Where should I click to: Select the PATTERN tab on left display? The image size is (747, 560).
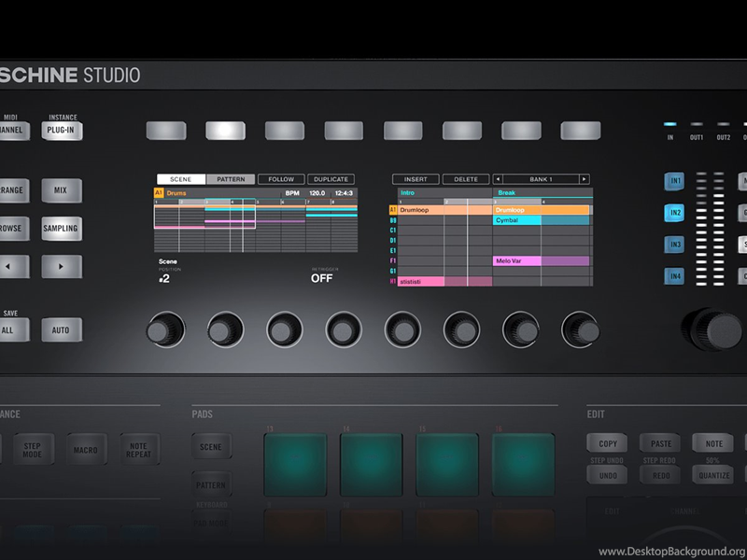click(231, 179)
